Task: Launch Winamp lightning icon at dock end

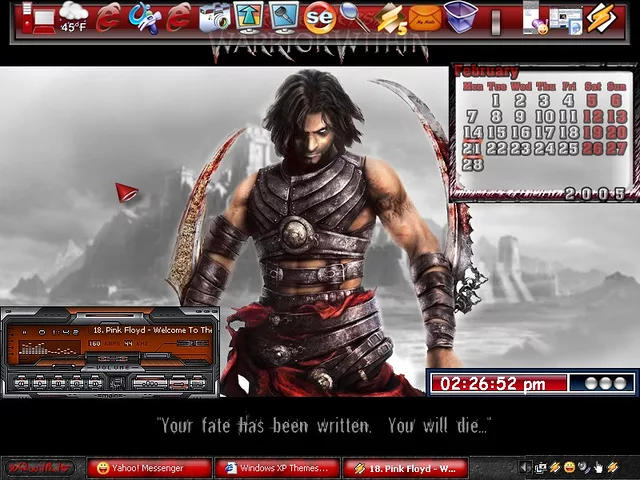Action: point(600,18)
